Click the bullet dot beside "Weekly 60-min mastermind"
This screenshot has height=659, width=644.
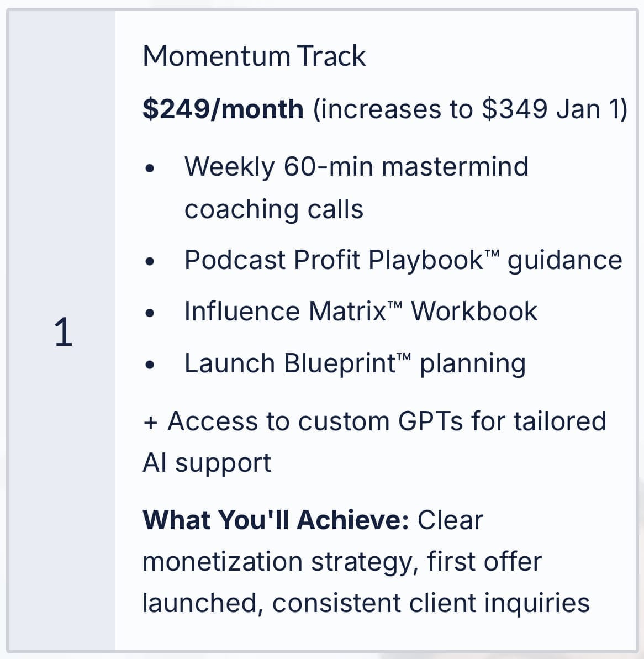pyautogui.click(x=150, y=169)
